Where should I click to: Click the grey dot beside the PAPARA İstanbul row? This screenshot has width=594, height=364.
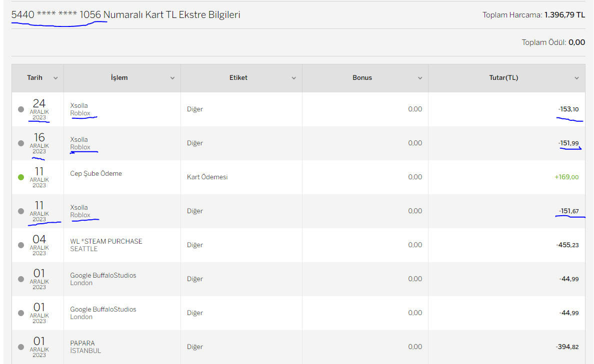click(21, 347)
